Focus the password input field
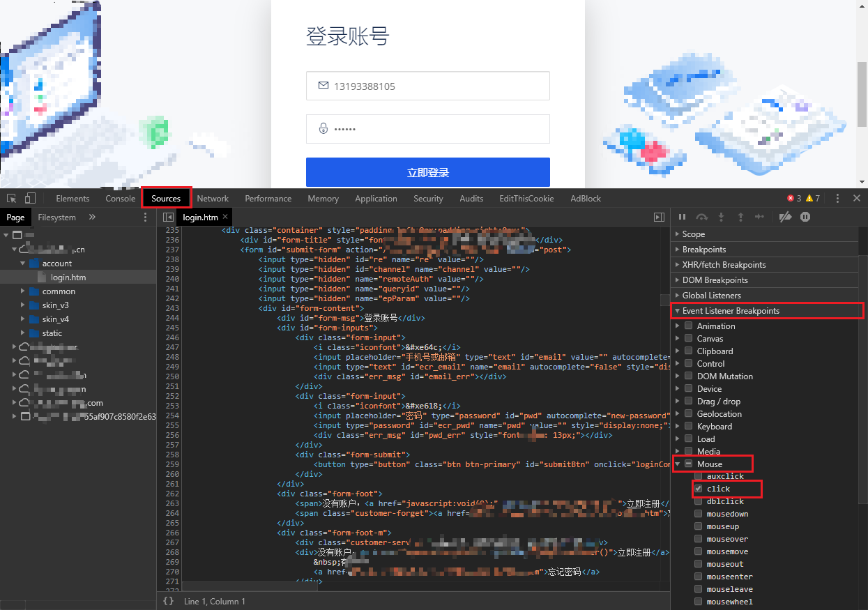The height and width of the screenshot is (610, 868). point(428,129)
